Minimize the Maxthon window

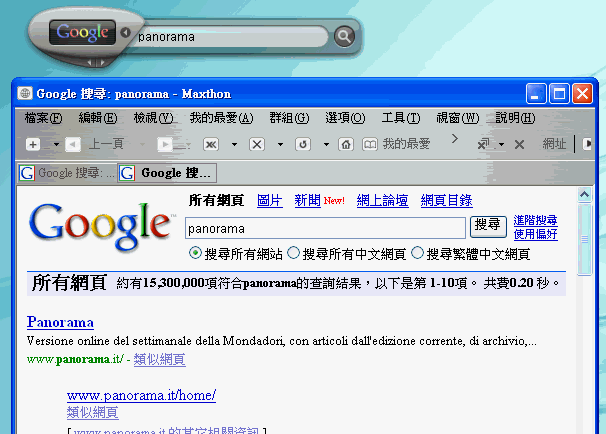[536, 94]
